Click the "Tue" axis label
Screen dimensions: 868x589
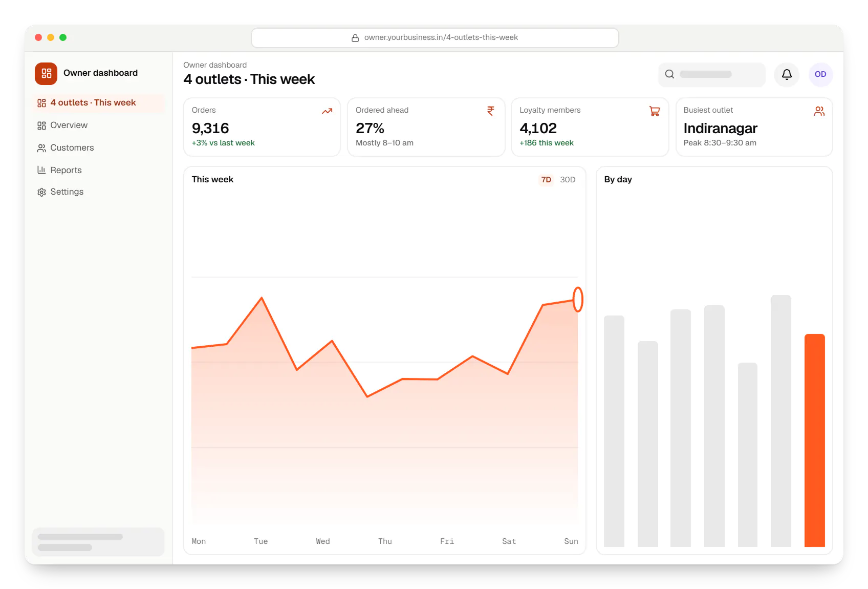(261, 541)
